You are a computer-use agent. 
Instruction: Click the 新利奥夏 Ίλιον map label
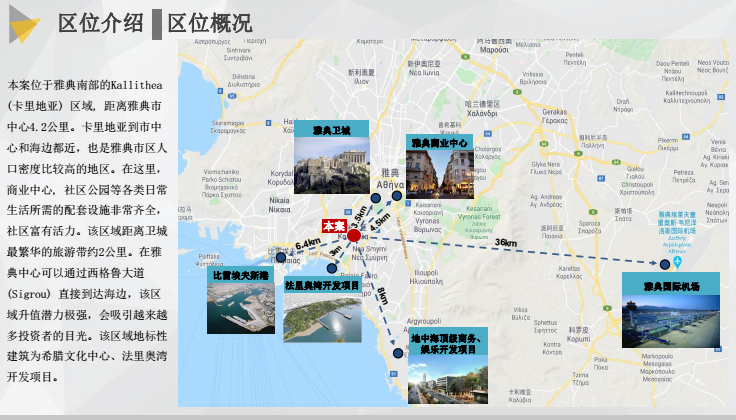coord(361,76)
